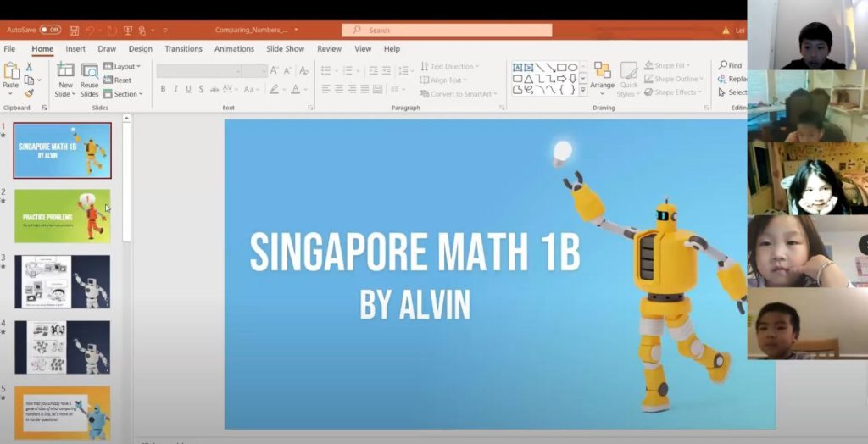Toggle Italic formatting
Screen dimensions: 868x444
tap(175, 89)
